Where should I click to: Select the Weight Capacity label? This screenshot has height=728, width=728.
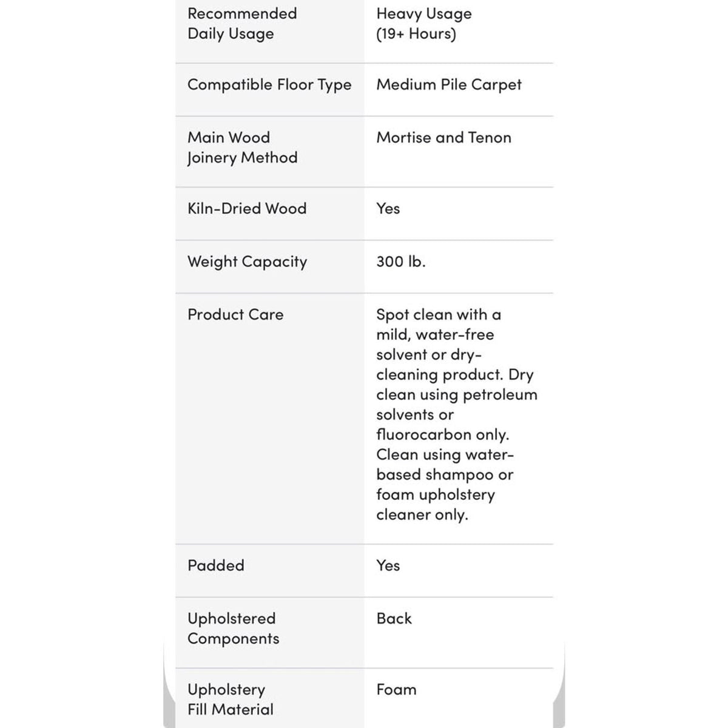(247, 262)
